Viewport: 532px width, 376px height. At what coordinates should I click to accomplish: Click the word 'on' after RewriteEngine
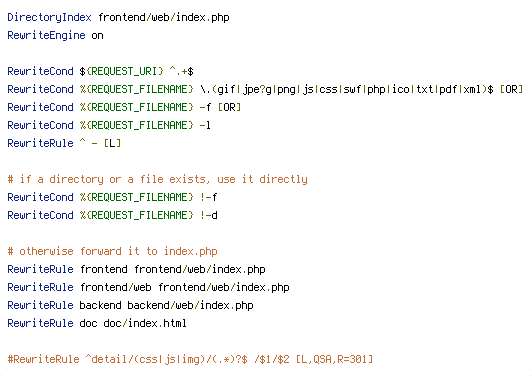(x=97, y=36)
